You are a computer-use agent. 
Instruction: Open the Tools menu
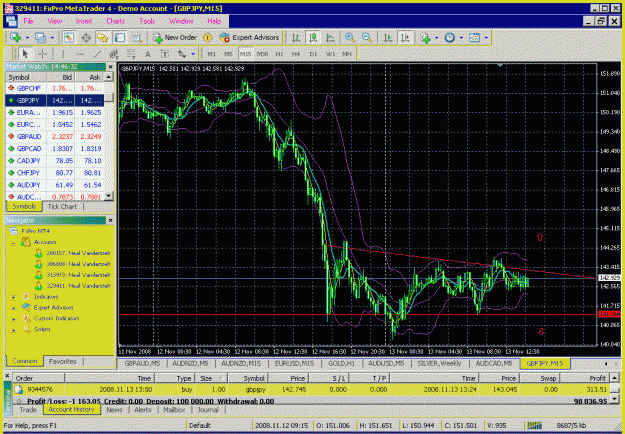pos(147,21)
